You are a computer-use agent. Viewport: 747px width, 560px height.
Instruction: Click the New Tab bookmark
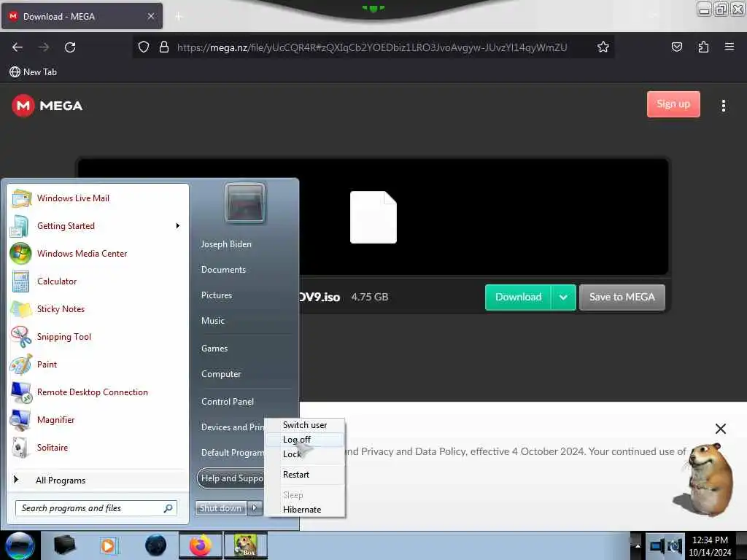pyautogui.click(x=33, y=72)
